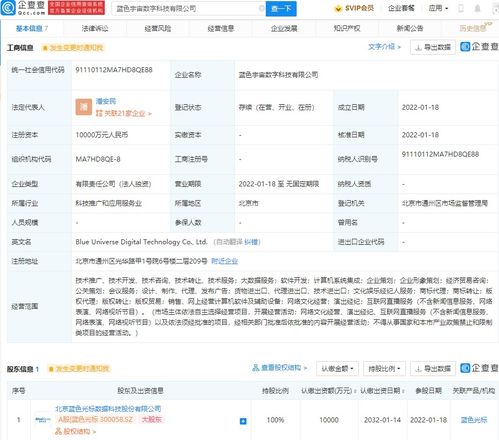
Task: Select registered capital 10000万元人民币
Action: [102, 135]
